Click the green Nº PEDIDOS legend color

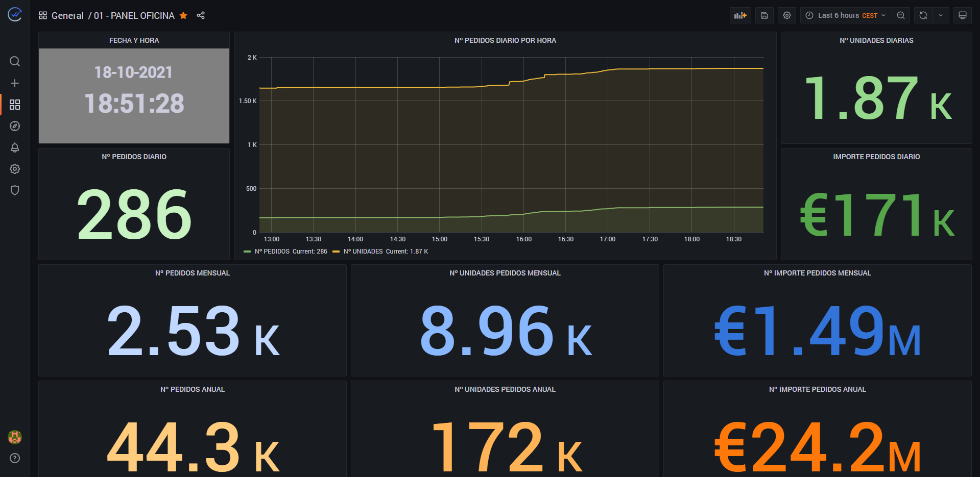point(247,252)
